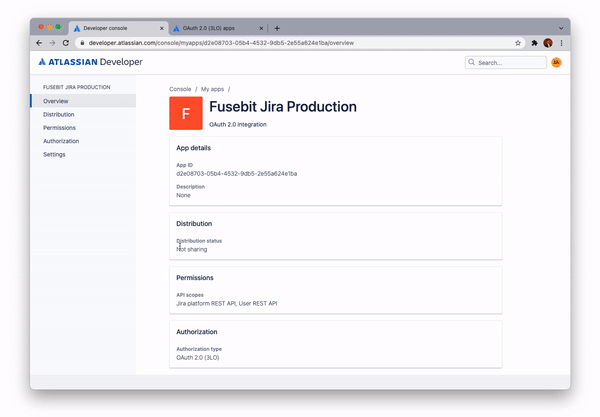The image size is (600, 417).
Task: Click the Fusebit Jira Production heading
Action: [x=283, y=107]
